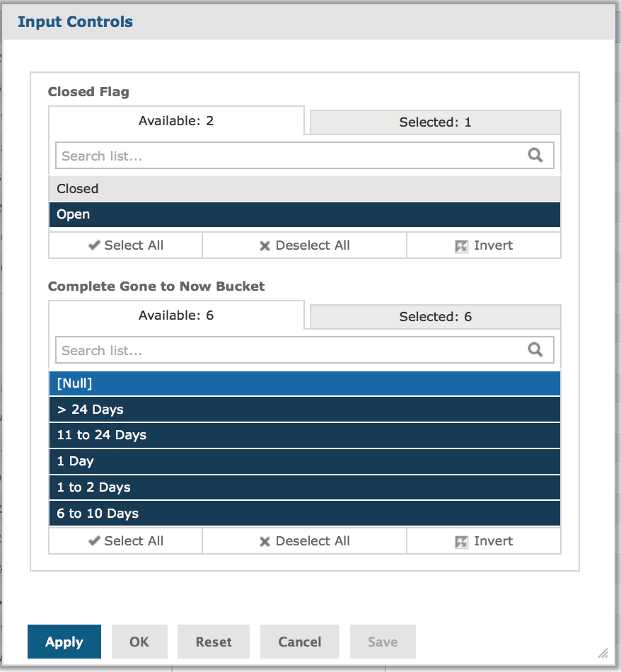Click Deselect All under Closed Flag

coord(304,245)
